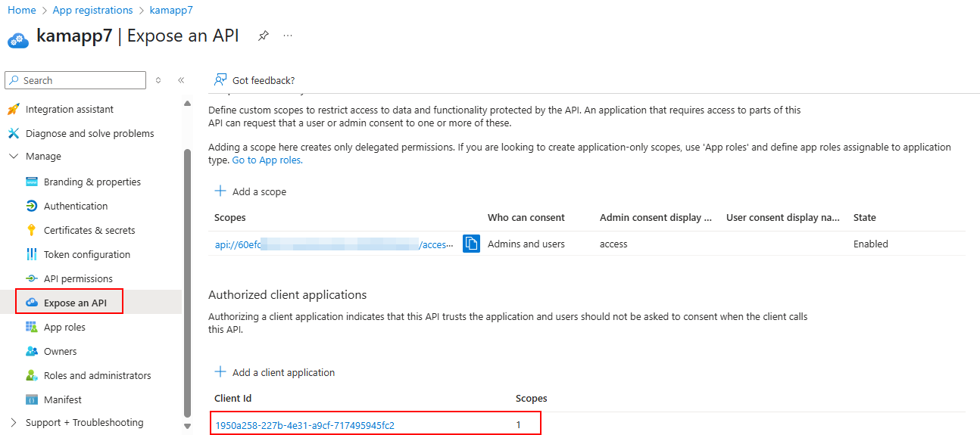Click the Token configuration icon

coord(32,254)
